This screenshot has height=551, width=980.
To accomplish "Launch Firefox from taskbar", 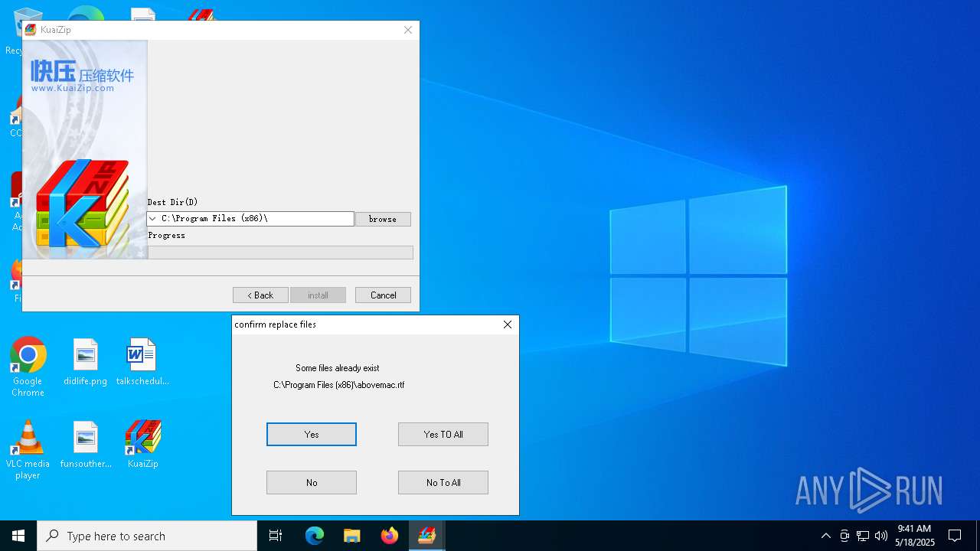I will coord(389,536).
